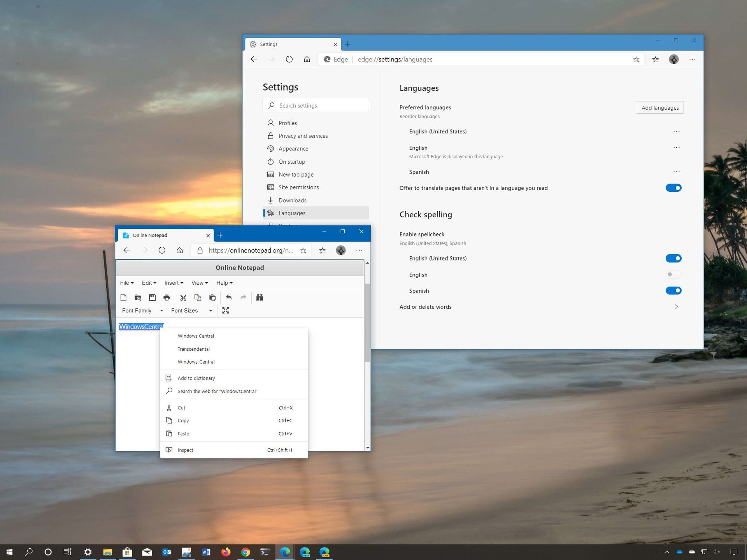The height and width of the screenshot is (560, 747).
Task: Choose Add to dictionary from context menu
Action: coord(196,378)
